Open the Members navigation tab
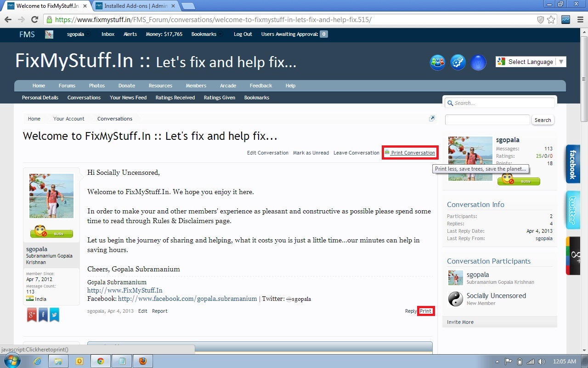This screenshot has width=588, height=368. pos(196,86)
